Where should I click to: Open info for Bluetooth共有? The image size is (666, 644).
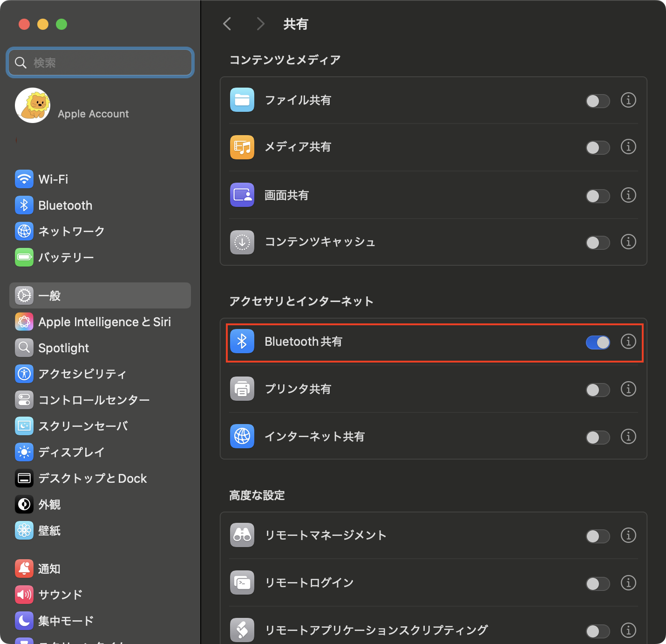click(x=628, y=342)
